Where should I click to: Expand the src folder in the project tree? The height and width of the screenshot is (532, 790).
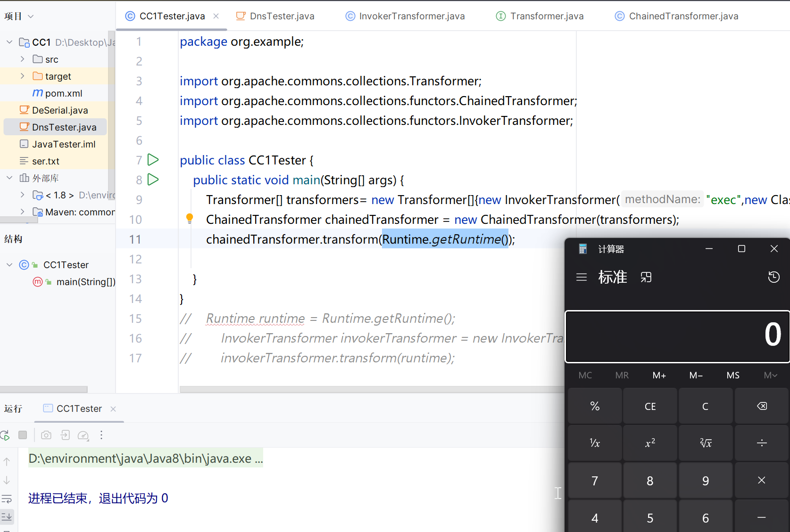point(22,59)
